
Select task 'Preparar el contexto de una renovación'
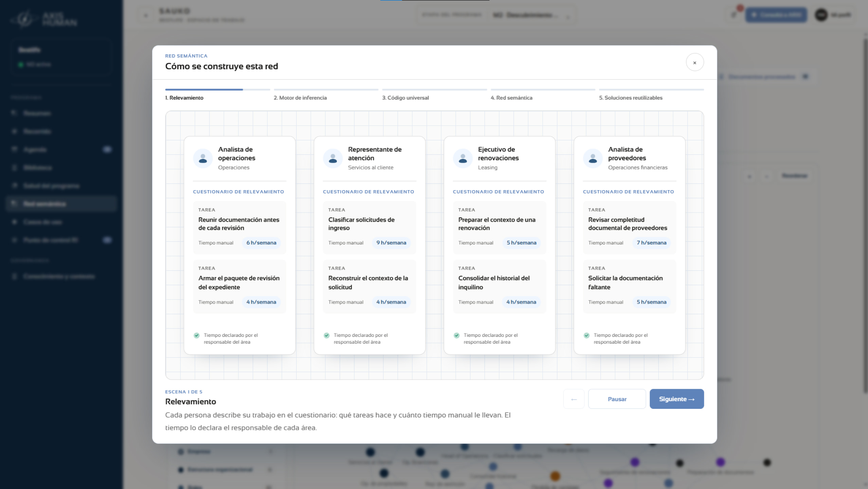(500, 228)
